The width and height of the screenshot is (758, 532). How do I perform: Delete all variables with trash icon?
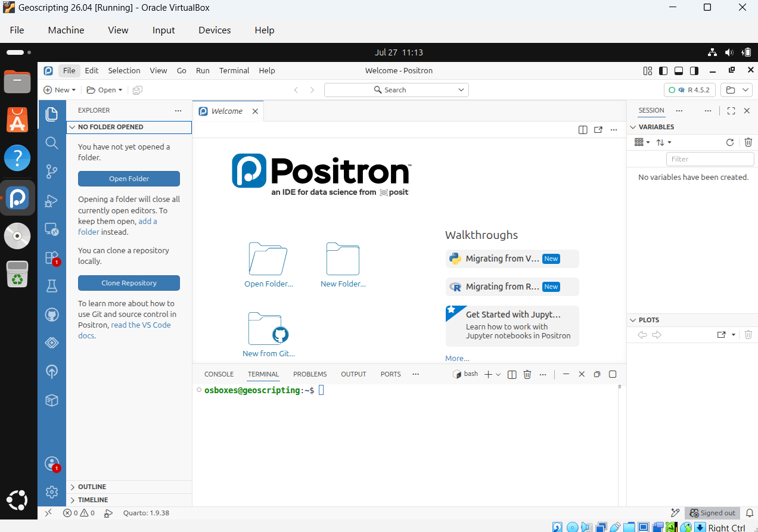(x=748, y=142)
